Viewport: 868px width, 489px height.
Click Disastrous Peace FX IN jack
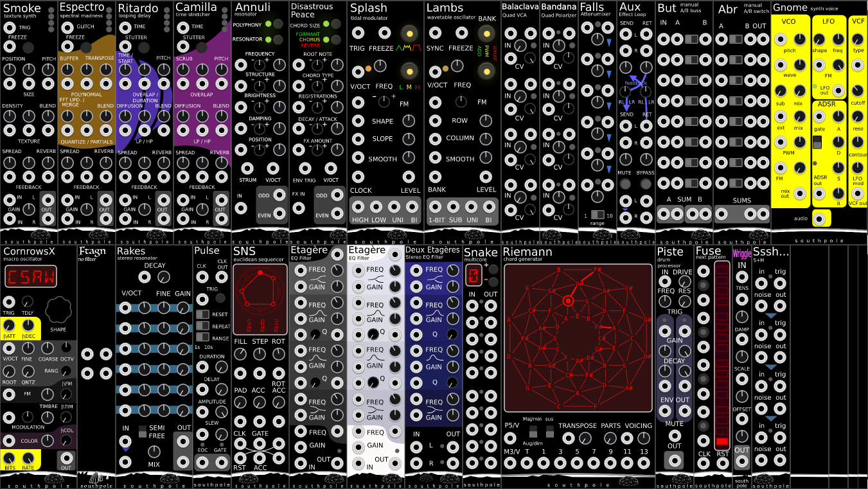pos(299,208)
